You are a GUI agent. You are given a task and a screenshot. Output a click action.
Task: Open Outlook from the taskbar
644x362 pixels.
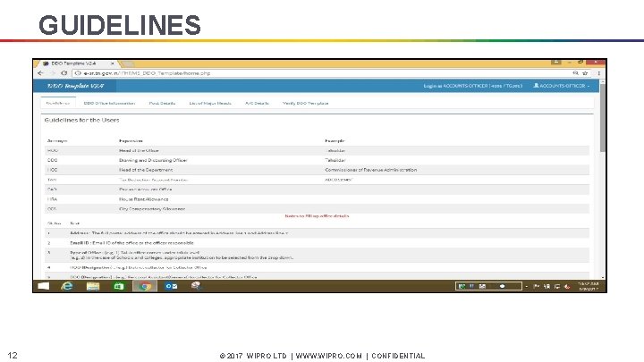171,286
